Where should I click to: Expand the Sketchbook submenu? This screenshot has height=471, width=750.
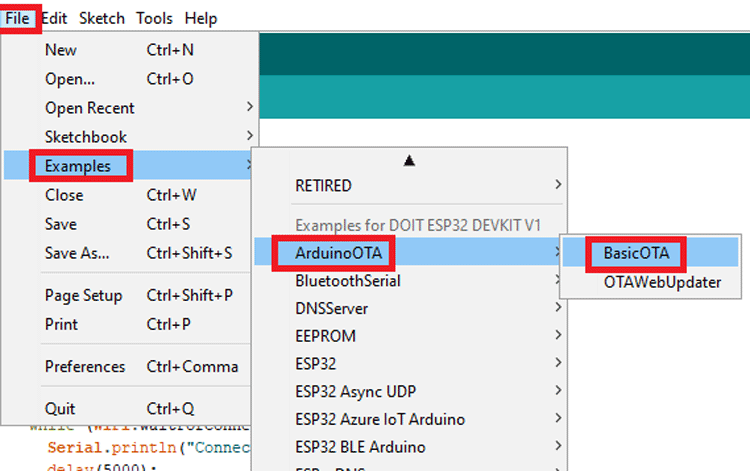click(x=128, y=137)
